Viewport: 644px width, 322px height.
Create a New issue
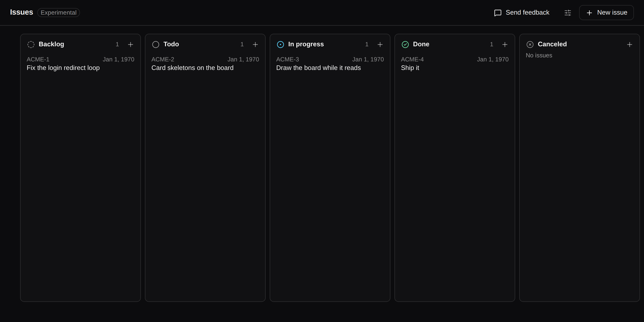pyautogui.click(x=607, y=13)
